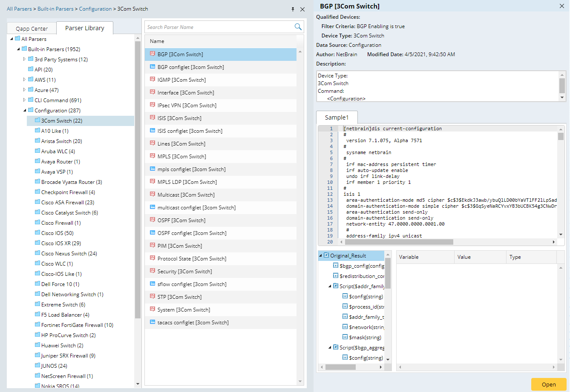Expand the 3rd Party Systems node
Viewport: 570px width, 392px height.
point(24,59)
